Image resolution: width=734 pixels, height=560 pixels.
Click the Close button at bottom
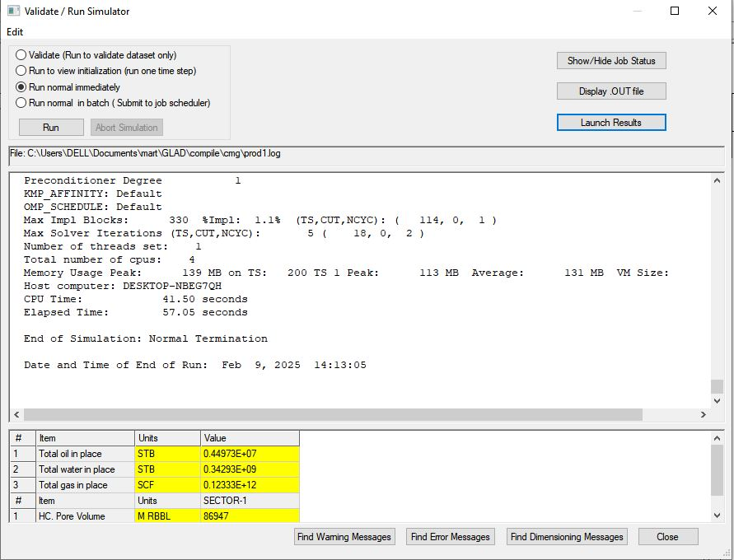667,537
